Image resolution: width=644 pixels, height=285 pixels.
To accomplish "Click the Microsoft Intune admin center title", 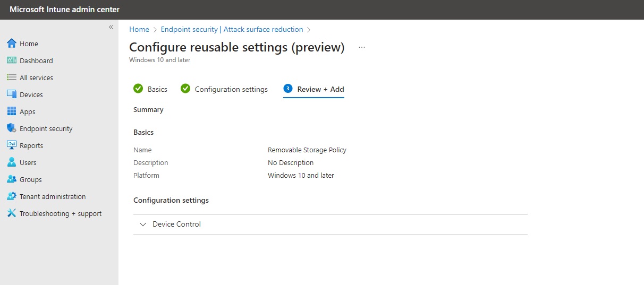I will [x=64, y=10].
